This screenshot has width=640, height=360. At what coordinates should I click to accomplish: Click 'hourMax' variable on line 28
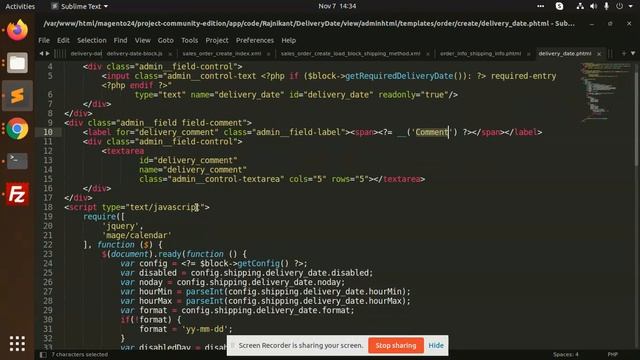click(156, 301)
